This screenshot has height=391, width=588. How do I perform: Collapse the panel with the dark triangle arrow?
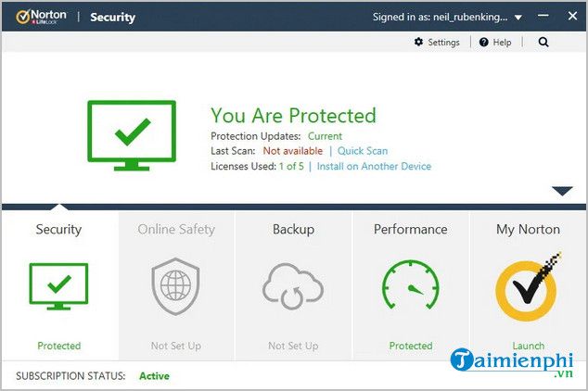(563, 192)
